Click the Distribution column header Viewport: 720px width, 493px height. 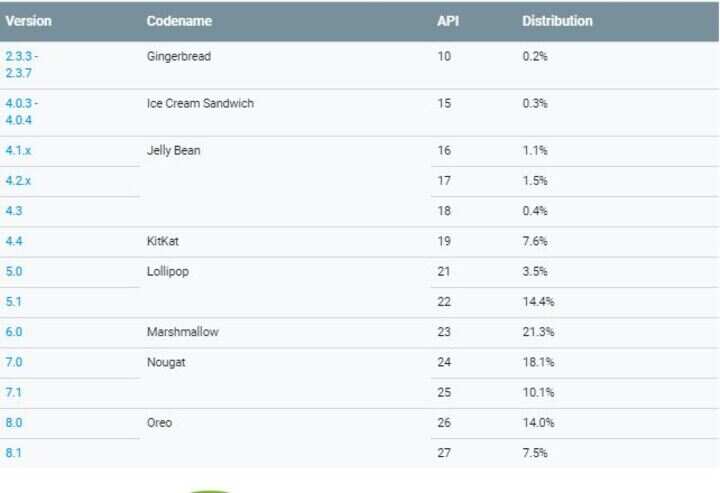[557, 21]
